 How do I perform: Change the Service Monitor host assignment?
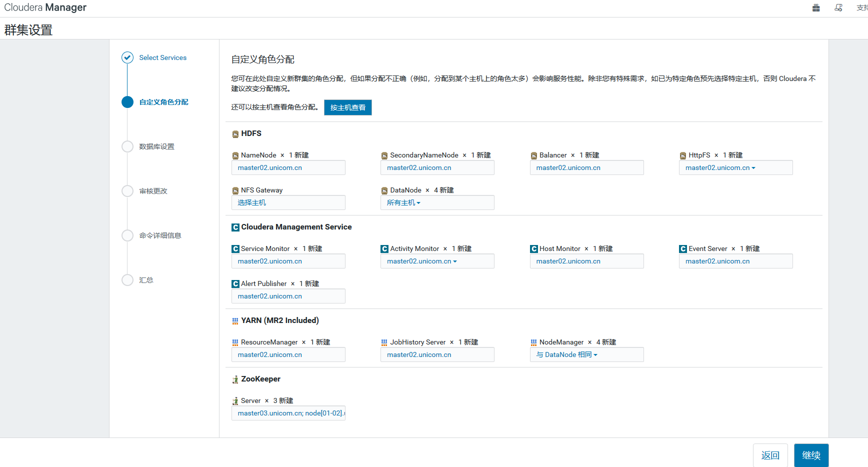[x=288, y=261]
